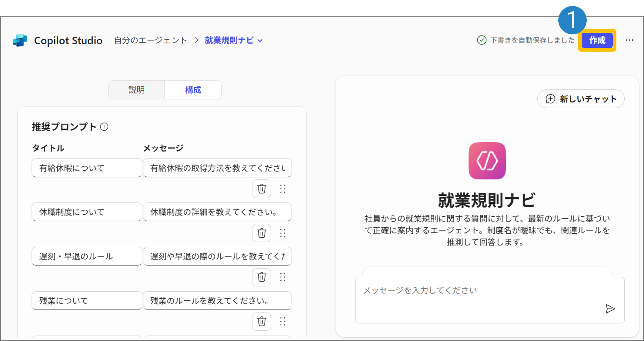Delete the 遅刻・早退のルール prompt row
644x341 pixels.
(261, 277)
